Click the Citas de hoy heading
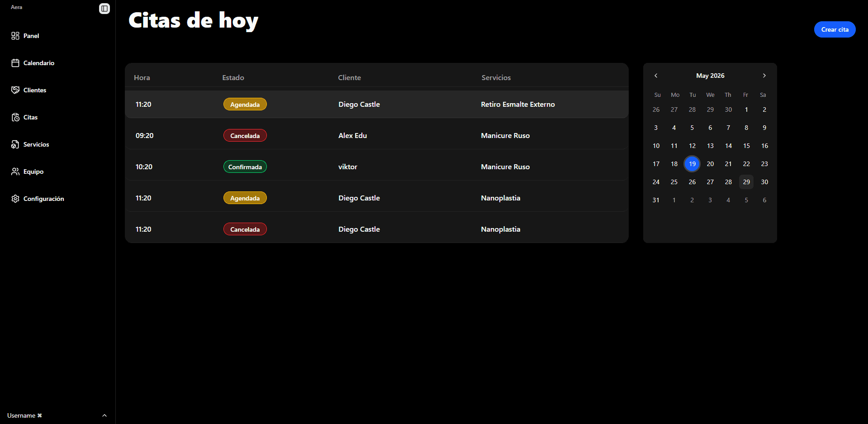The image size is (868, 424). [x=193, y=21]
